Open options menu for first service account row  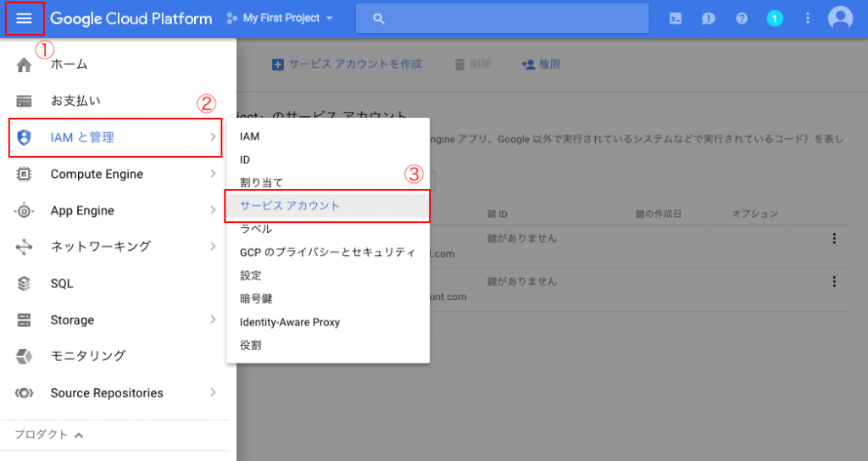click(x=834, y=238)
